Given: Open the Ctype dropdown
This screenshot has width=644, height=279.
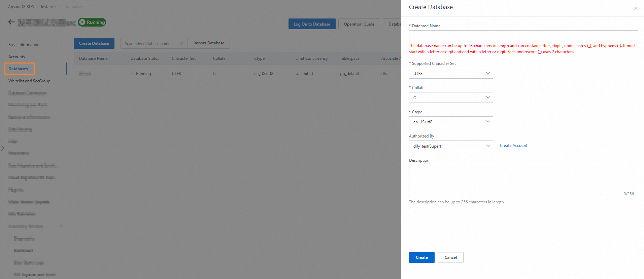Looking at the screenshot, I should 451,122.
